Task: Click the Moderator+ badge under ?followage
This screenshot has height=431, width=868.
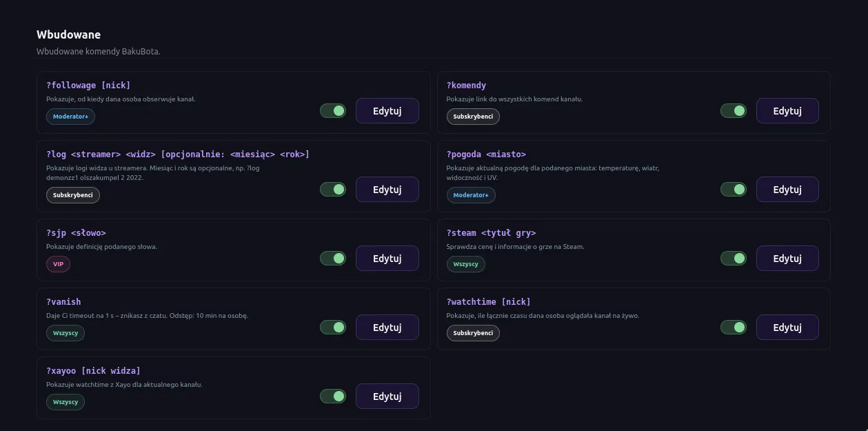Action: [x=70, y=117]
